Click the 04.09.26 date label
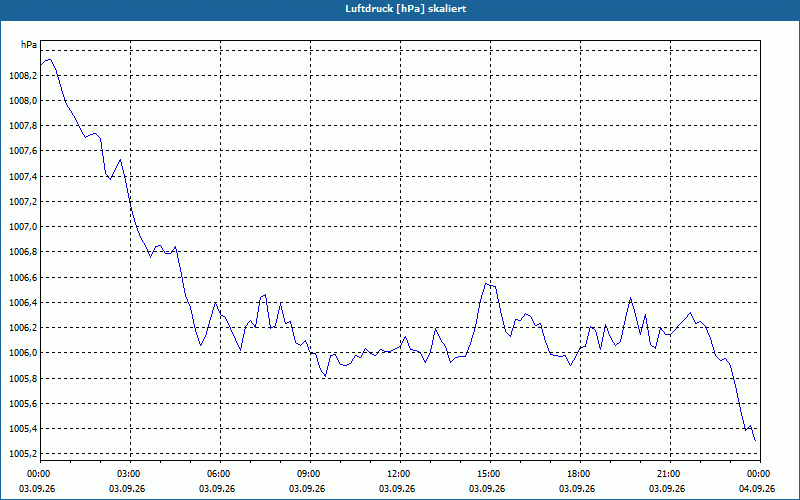 coord(757,489)
